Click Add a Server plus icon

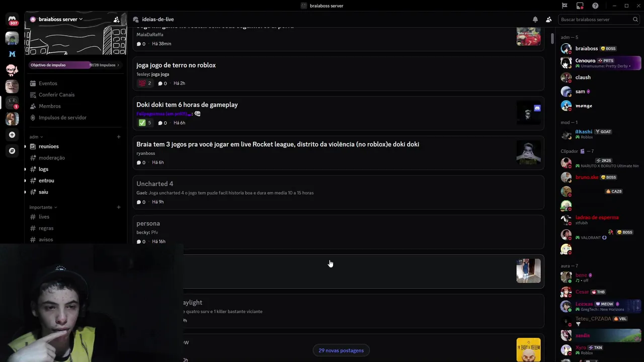pyautogui.click(x=12, y=135)
